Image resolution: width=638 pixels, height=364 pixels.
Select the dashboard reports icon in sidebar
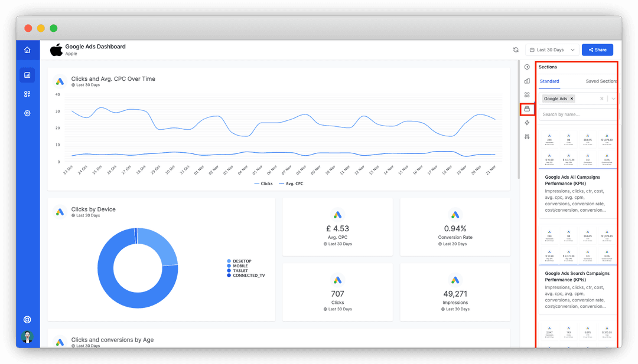point(27,75)
